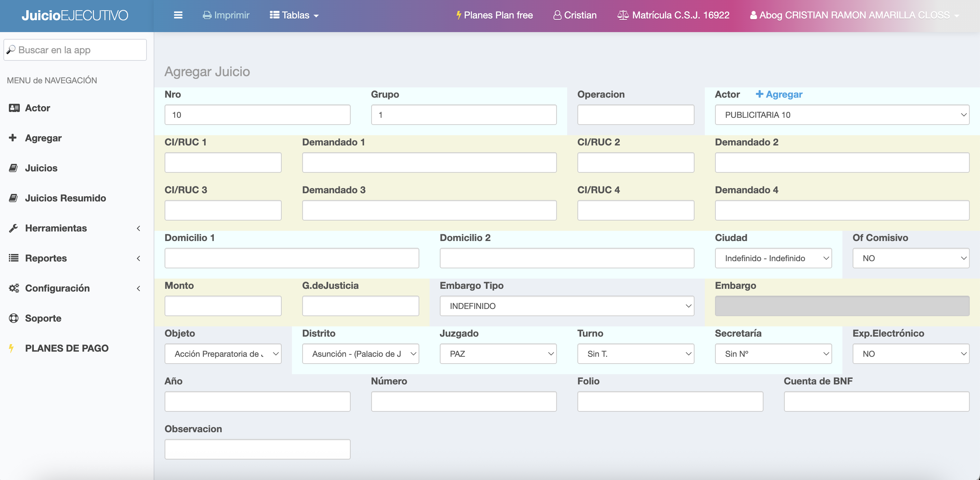Click the hamburger menu toggle icon
The height and width of the screenshot is (480, 980).
pyautogui.click(x=178, y=15)
